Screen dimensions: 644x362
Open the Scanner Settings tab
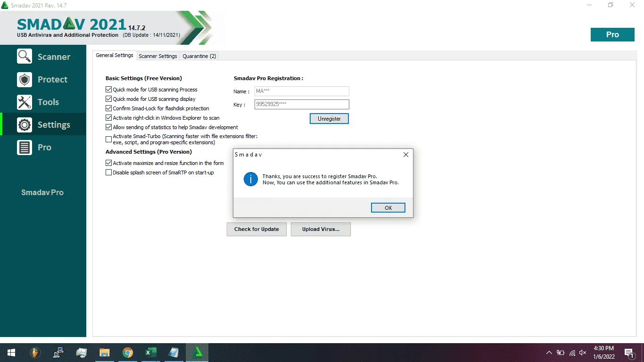[158, 56]
